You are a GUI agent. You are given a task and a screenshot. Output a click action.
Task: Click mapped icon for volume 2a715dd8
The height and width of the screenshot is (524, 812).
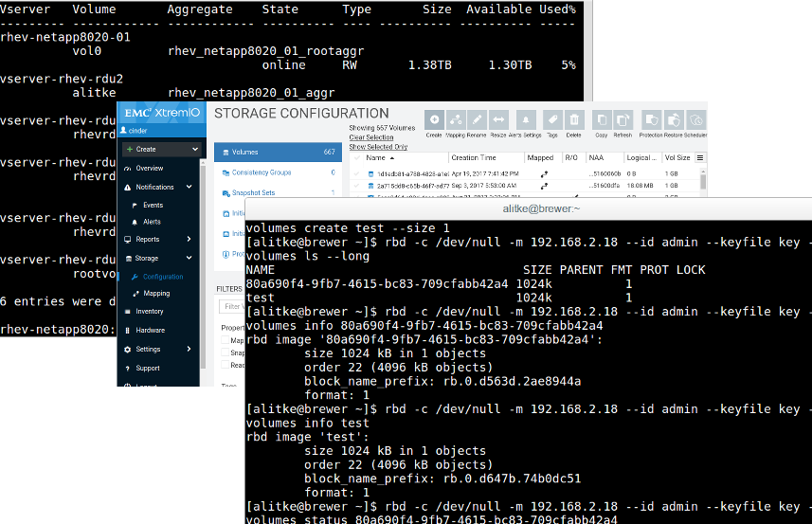pyautogui.click(x=544, y=186)
